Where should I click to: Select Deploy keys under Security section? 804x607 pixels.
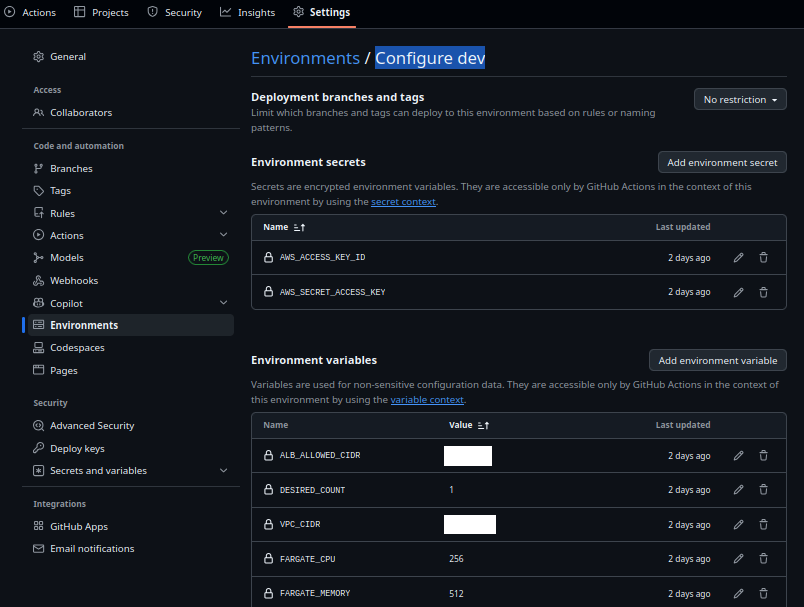tap(76, 448)
